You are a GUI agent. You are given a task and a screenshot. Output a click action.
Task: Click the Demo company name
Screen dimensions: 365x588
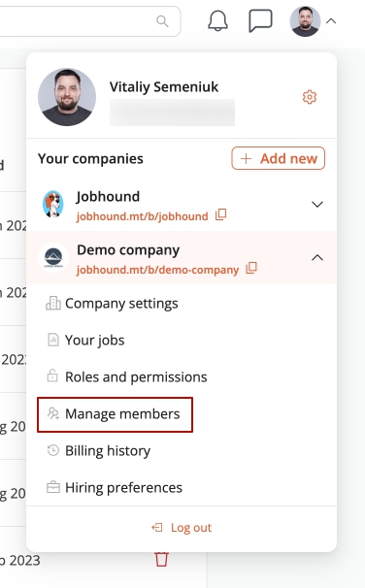click(128, 250)
